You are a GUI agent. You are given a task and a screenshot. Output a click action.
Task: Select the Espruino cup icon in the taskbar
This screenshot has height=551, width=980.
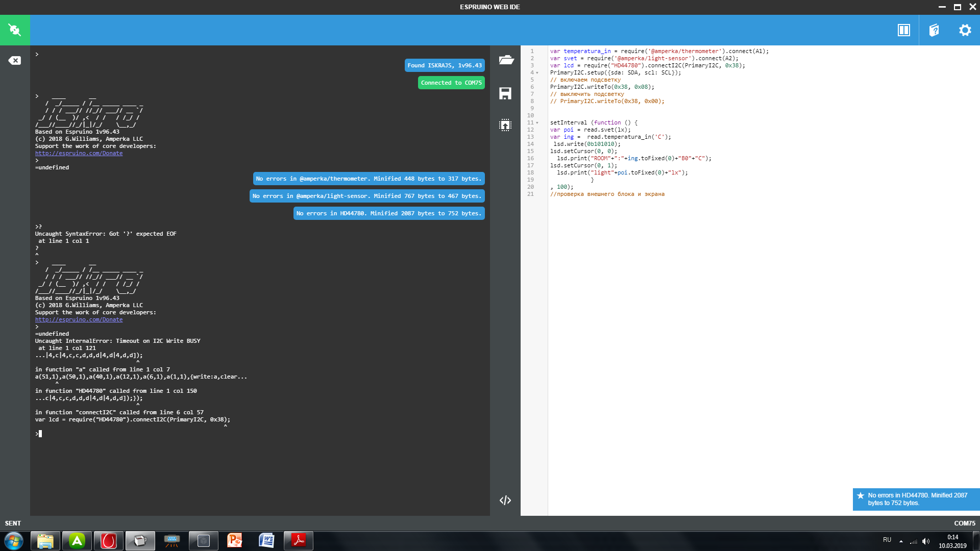click(140, 541)
